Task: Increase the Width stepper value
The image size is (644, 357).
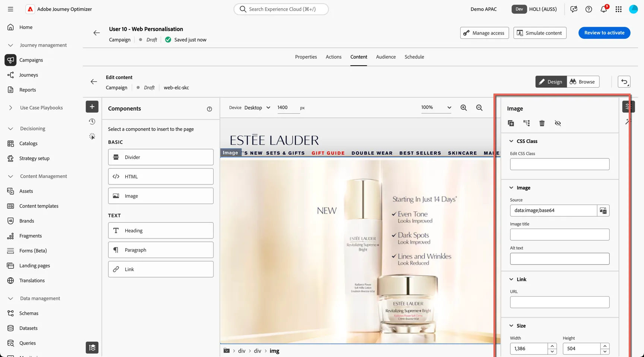Action: click(x=552, y=346)
